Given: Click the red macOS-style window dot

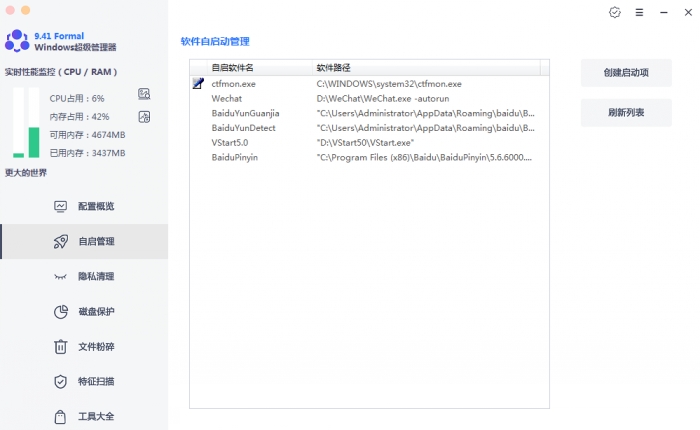Looking at the screenshot, I should coord(10,10).
